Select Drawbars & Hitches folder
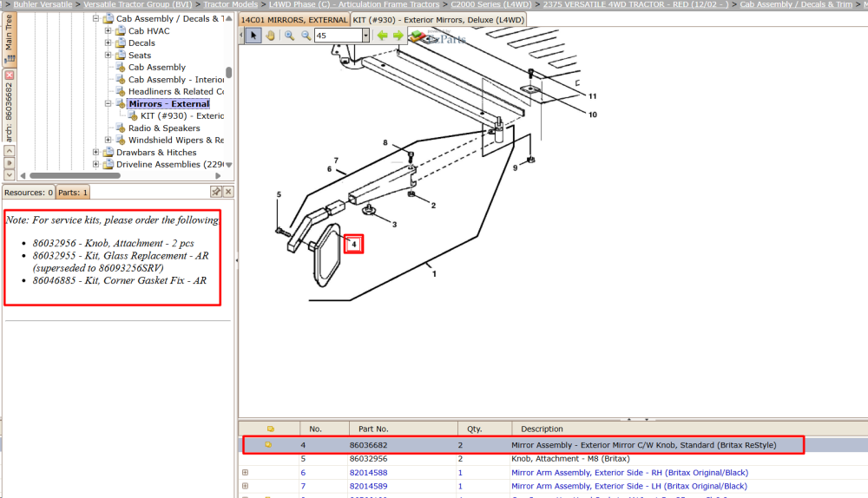The width and height of the screenshot is (868, 498). [156, 153]
